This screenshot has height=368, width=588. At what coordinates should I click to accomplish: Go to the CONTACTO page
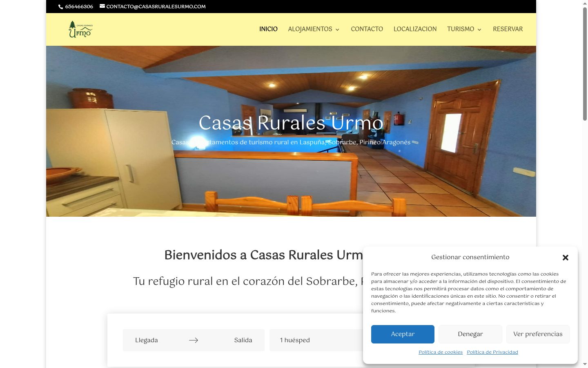pos(367,29)
